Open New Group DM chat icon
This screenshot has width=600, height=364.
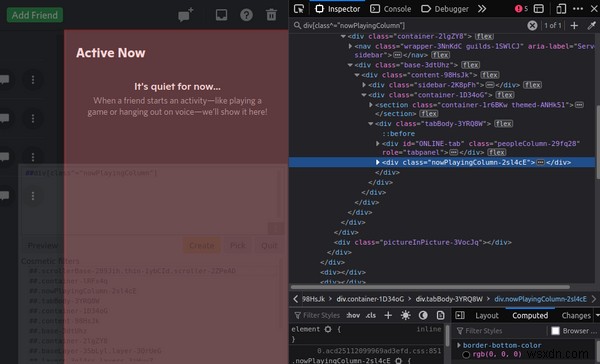point(186,15)
